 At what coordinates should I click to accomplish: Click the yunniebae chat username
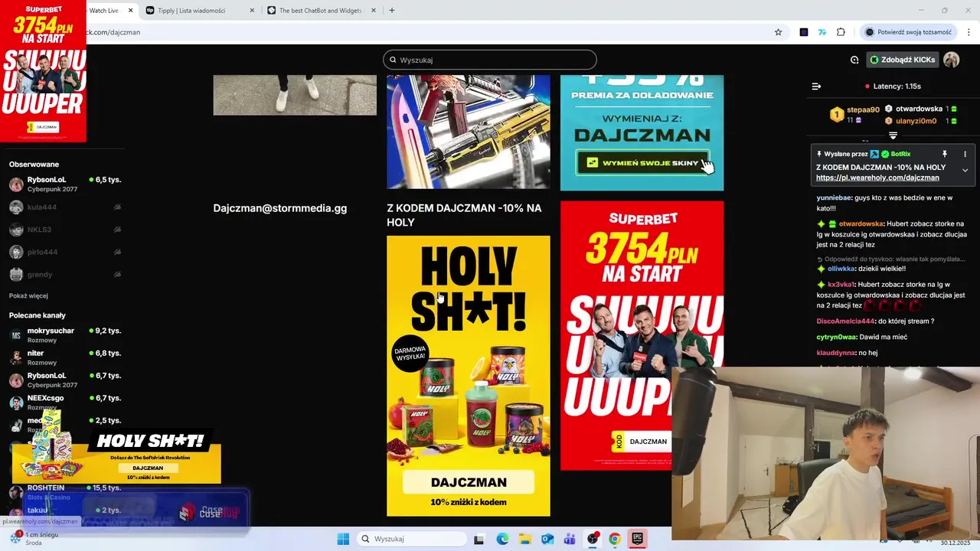834,197
